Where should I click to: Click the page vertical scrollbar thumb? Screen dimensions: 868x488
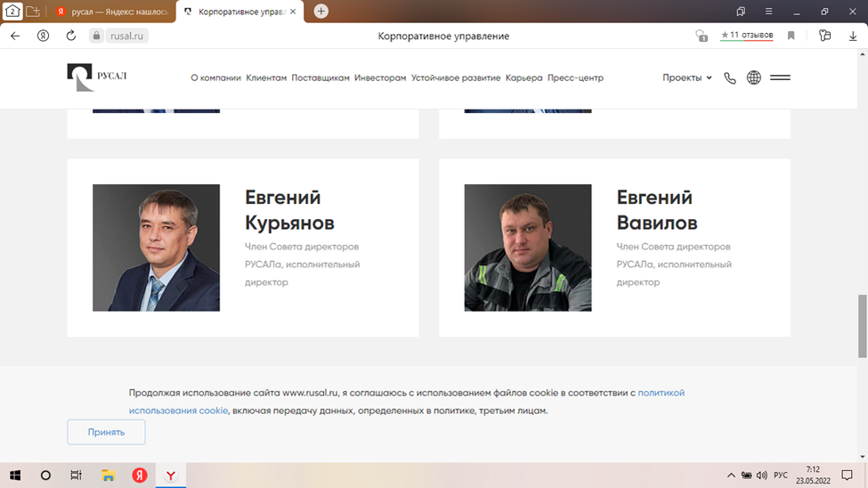point(863,326)
